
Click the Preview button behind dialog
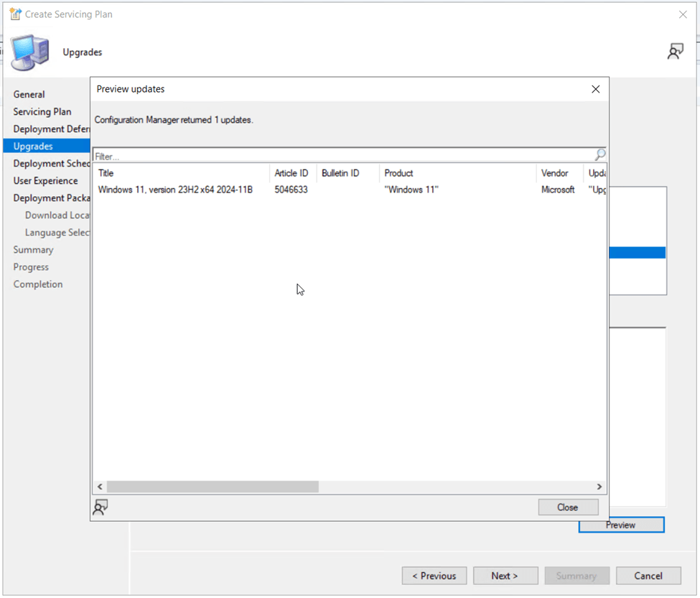click(x=621, y=525)
